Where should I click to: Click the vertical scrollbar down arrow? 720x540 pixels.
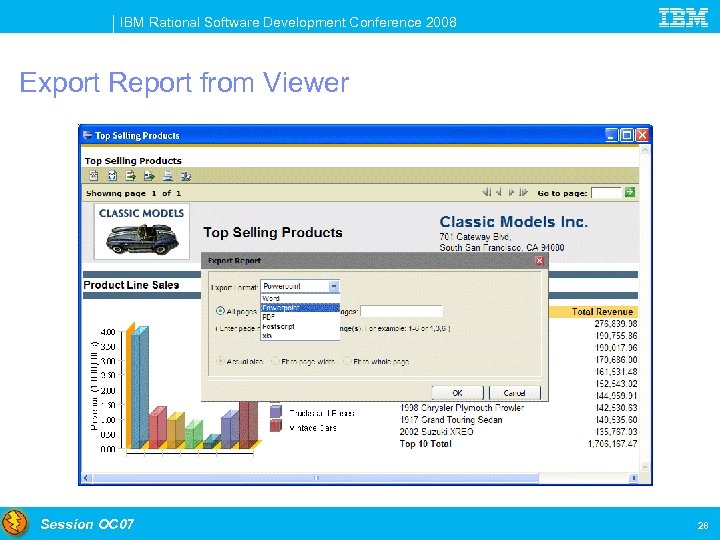[x=645, y=467]
